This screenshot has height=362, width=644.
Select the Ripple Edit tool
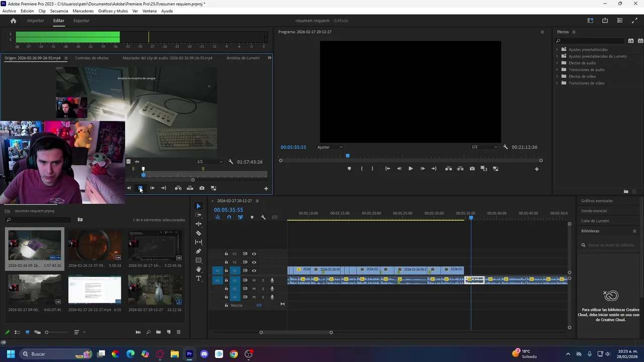198,224
